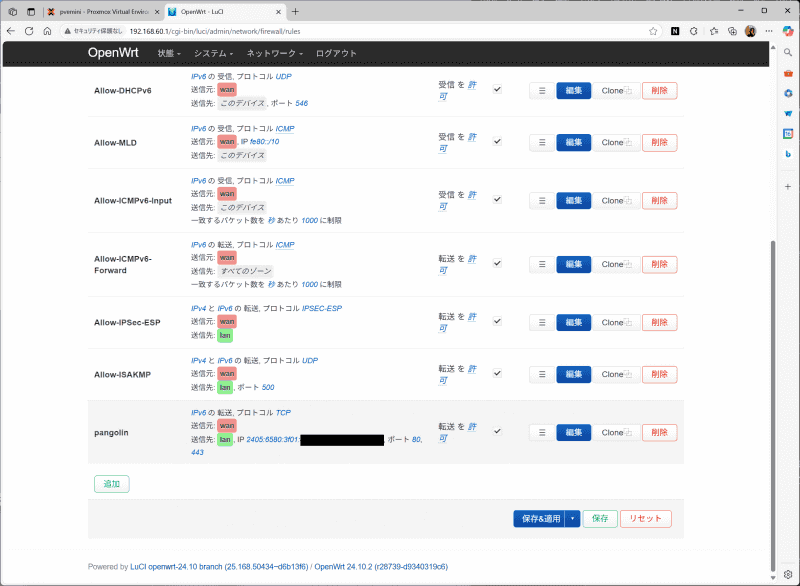Screen dimensions: 800x586
Task: Click 削除 for the Allow-MLD rule
Action: point(659,143)
